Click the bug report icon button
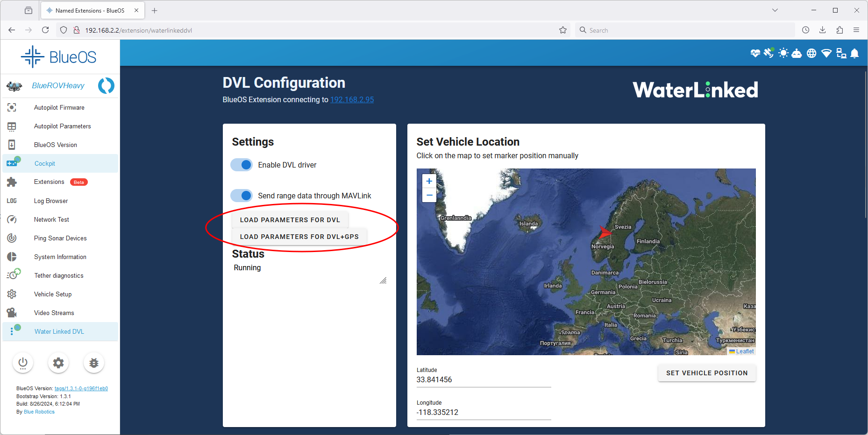 (94, 363)
